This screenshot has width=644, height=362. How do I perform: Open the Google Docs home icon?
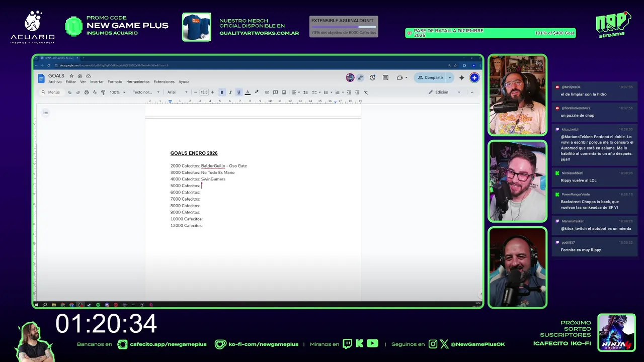point(41,78)
